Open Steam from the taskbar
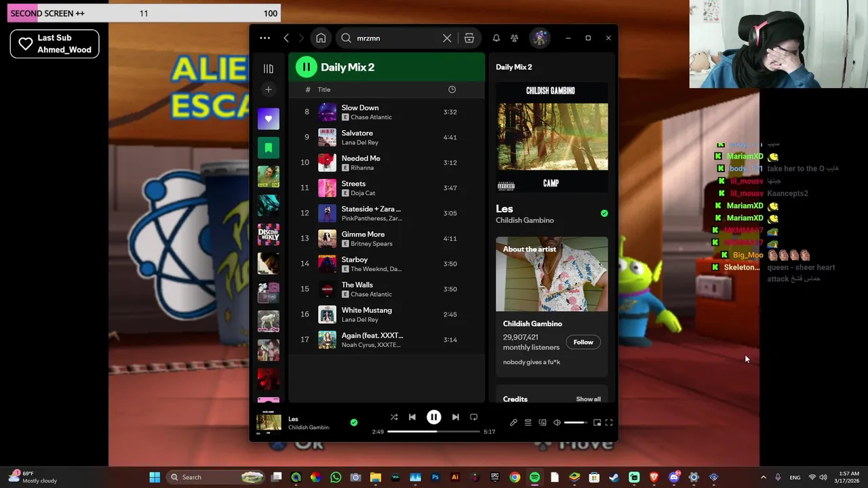This screenshot has height=488, width=868. [614, 477]
